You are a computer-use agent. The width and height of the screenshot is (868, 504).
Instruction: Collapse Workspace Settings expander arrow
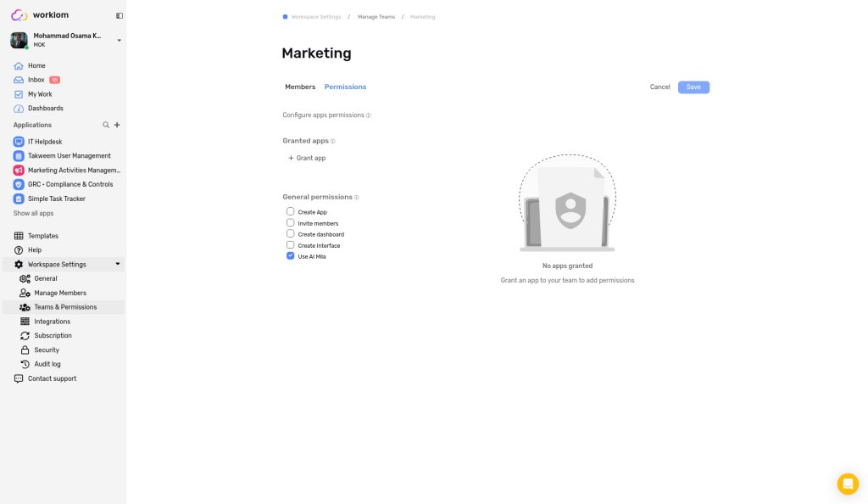pyautogui.click(x=117, y=264)
